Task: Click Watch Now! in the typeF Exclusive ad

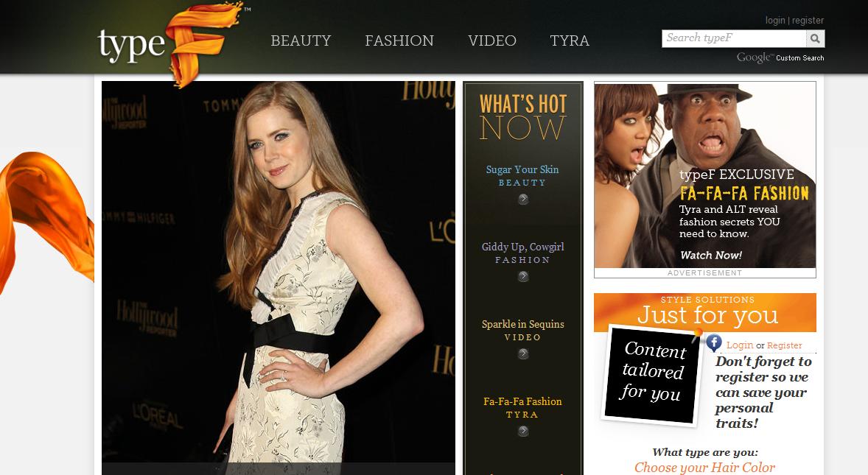Action: [x=711, y=255]
